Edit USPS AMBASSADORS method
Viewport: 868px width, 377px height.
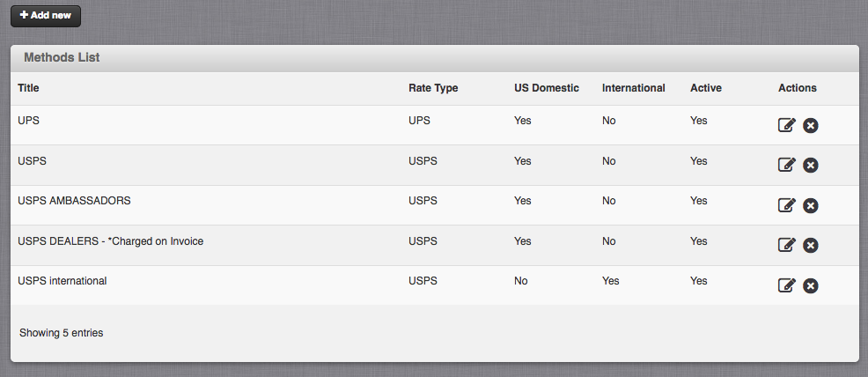[x=787, y=205]
